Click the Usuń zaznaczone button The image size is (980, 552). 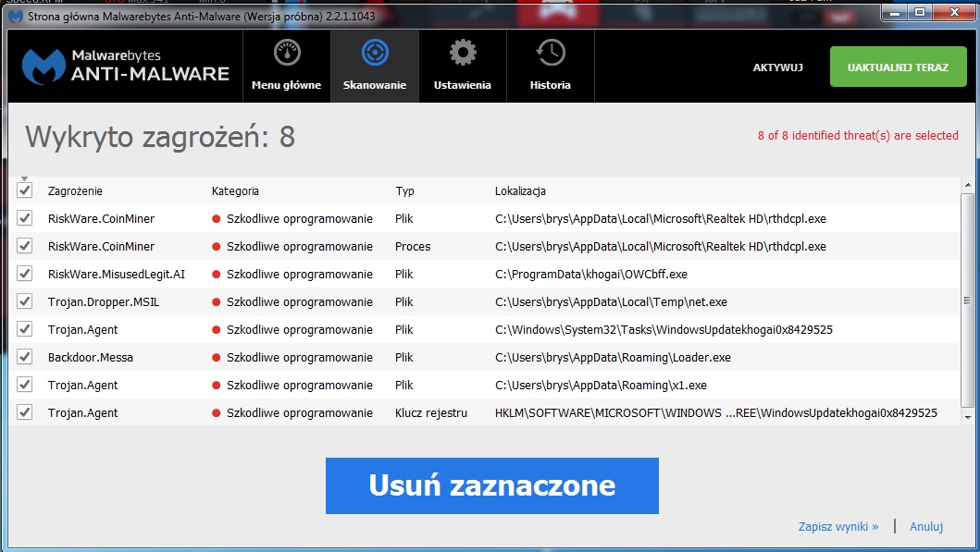click(x=492, y=485)
